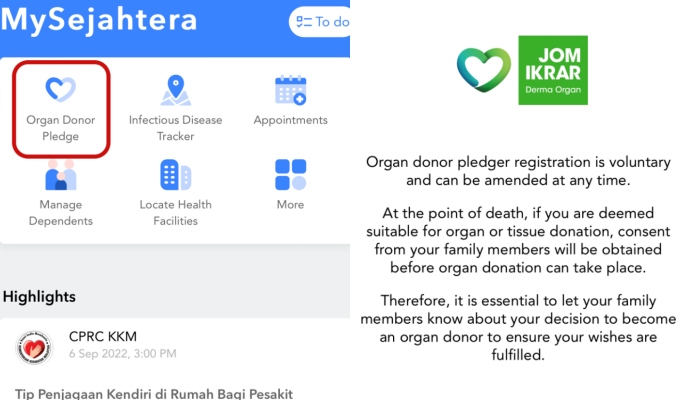This screenshot has width=700, height=400.
Task: Tap the Manage Dependents text label
Action: (x=61, y=213)
